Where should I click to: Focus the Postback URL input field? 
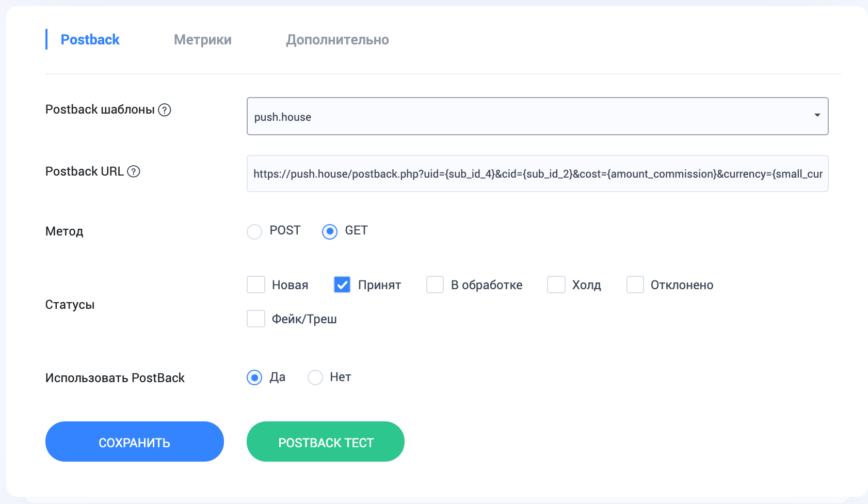[x=538, y=174]
